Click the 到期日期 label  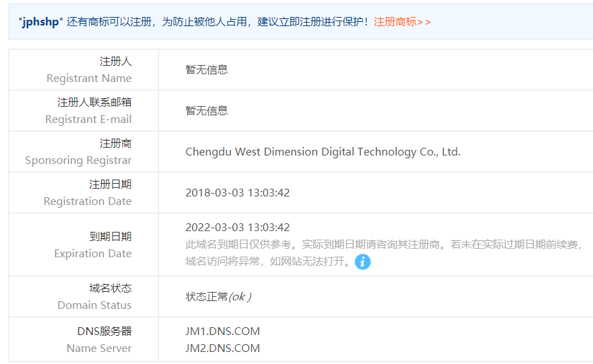coord(110,237)
